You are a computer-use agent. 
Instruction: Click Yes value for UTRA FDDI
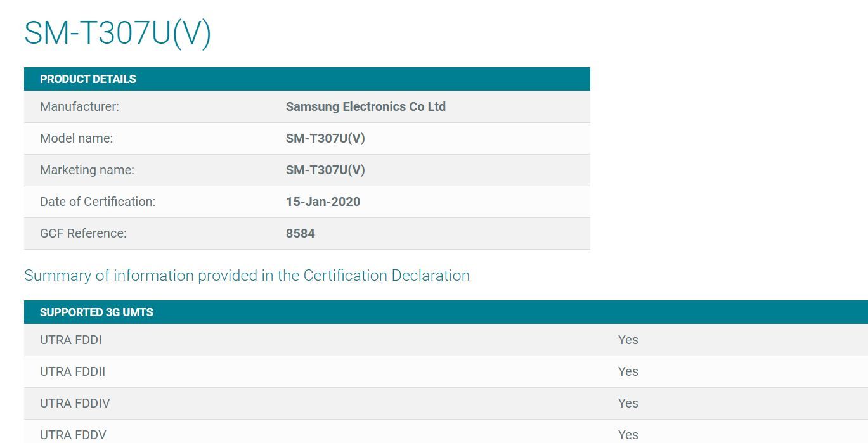point(628,340)
